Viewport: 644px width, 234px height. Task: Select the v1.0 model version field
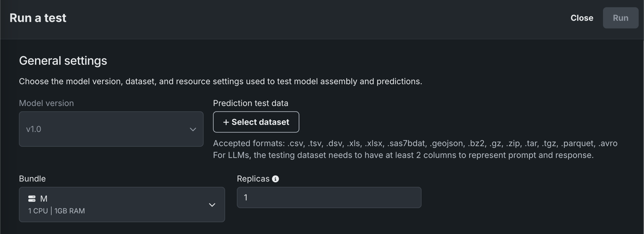point(103,129)
